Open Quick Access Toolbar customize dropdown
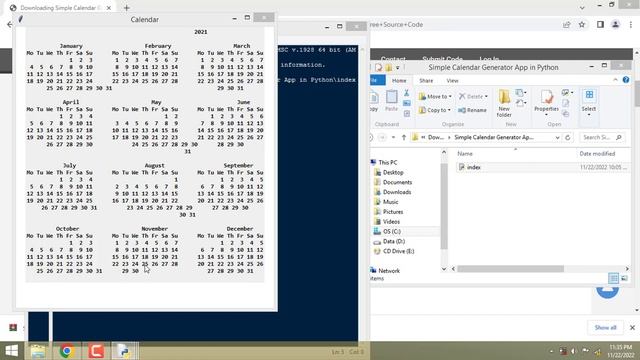The image size is (640, 360). click(398, 68)
